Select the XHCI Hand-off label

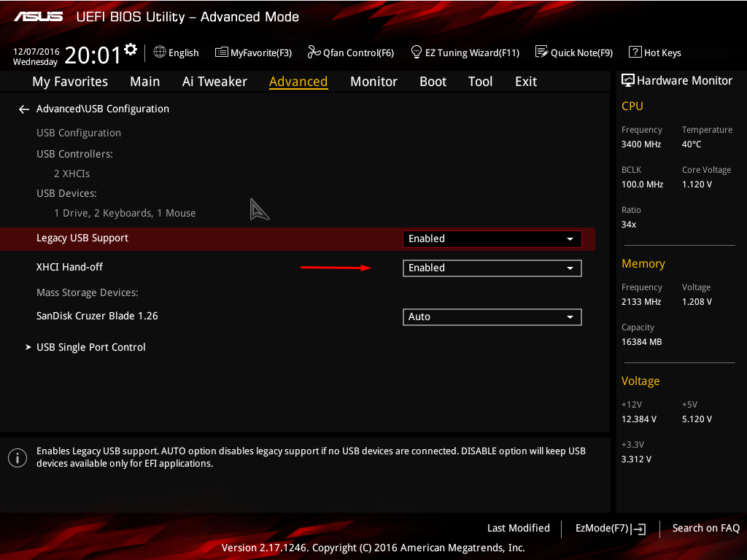click(x=69, y=267)
